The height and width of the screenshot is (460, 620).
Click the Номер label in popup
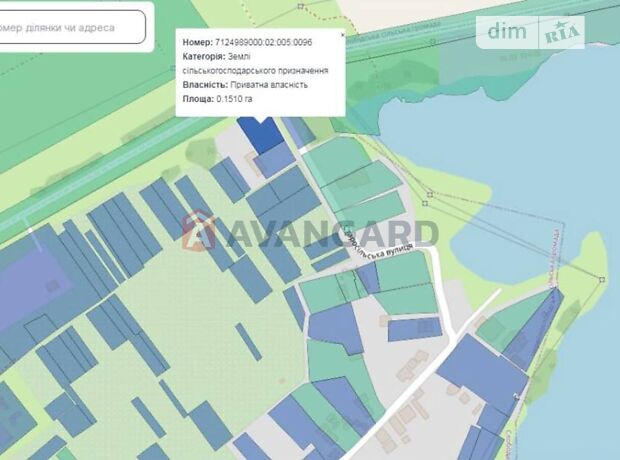pos(197,44)
